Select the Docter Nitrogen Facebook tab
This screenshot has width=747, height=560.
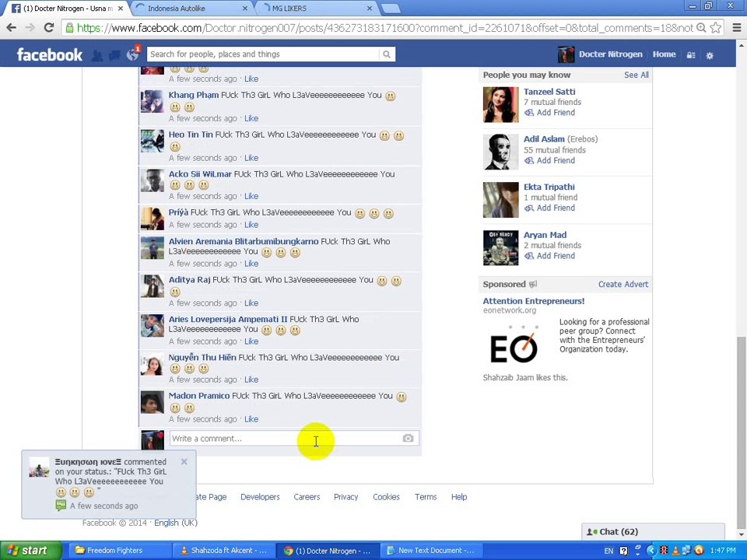[x=67, y=8]
